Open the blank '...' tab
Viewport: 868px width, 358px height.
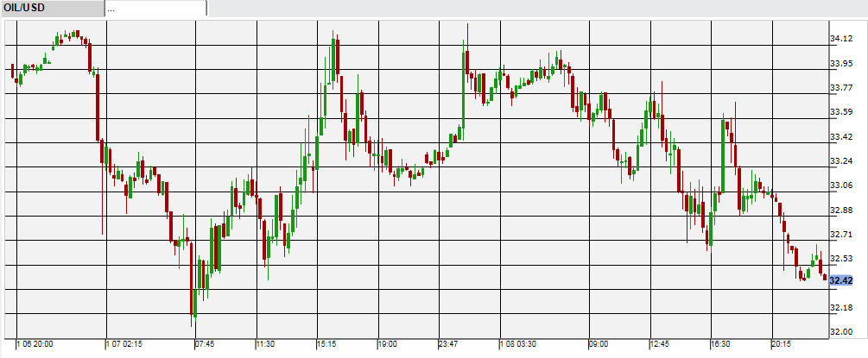tap(155, 8)
